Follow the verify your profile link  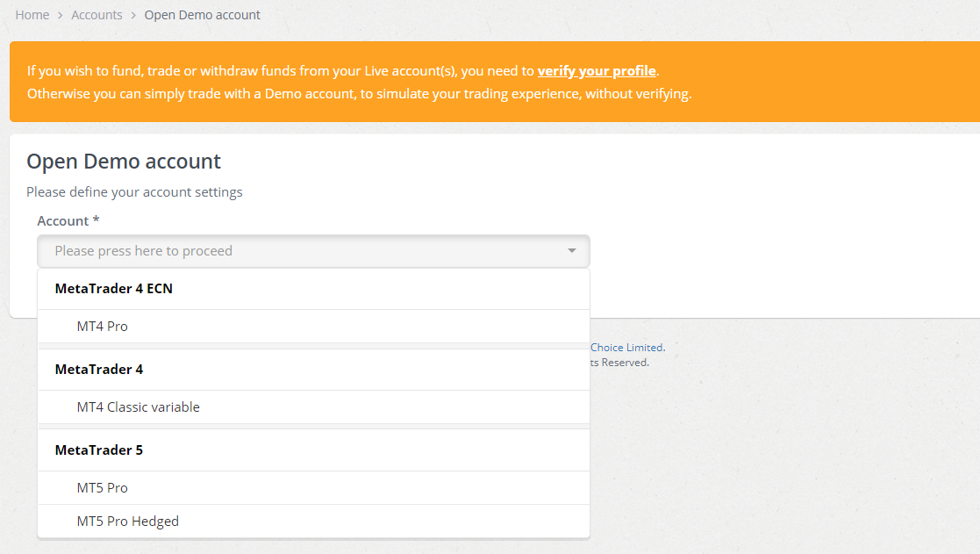pos(597,70)
